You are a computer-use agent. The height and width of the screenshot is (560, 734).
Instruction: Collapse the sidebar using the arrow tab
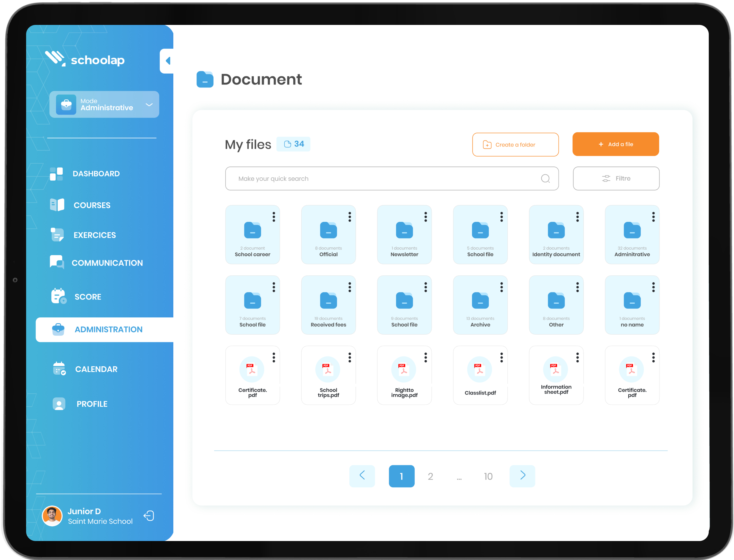coord(167,61)
